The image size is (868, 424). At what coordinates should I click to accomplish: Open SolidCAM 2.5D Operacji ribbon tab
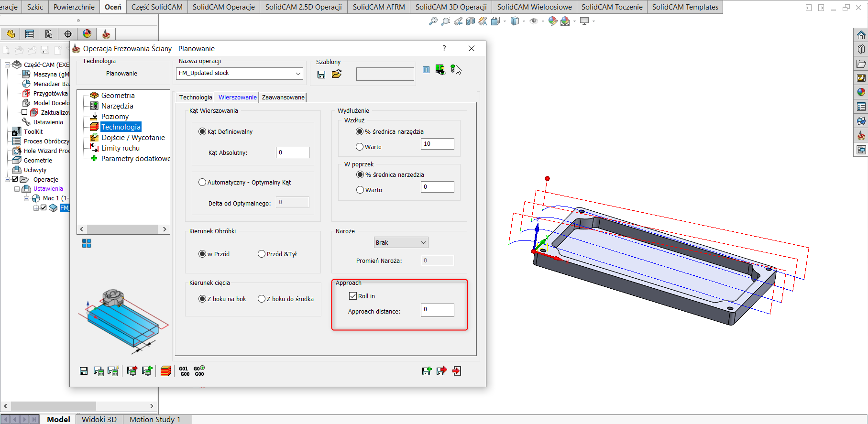[304, 7]
